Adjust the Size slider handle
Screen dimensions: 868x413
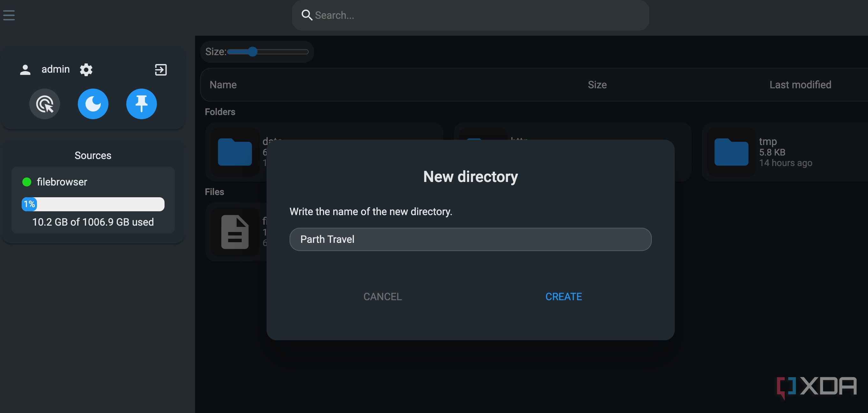252,52
